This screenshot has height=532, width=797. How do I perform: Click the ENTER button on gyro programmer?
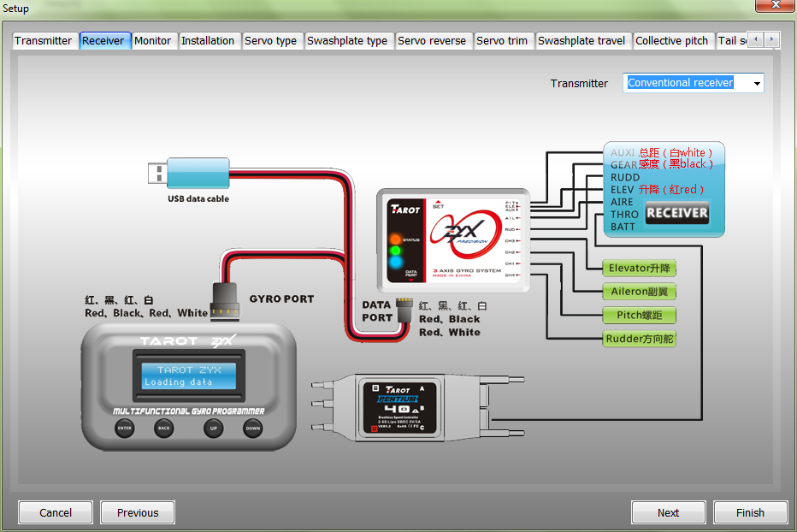tap(125, 428)
